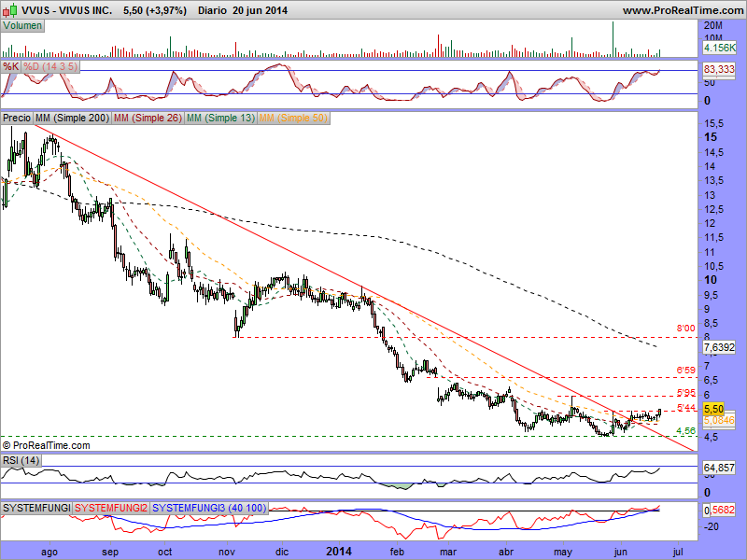Click the SYSTEMFUNGI indicator label
Viewport: 747px width, 560px height.
[36, 508]
